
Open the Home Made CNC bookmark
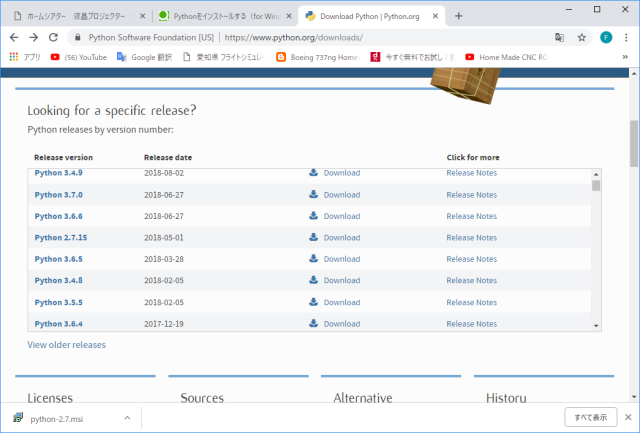(507, 57)
